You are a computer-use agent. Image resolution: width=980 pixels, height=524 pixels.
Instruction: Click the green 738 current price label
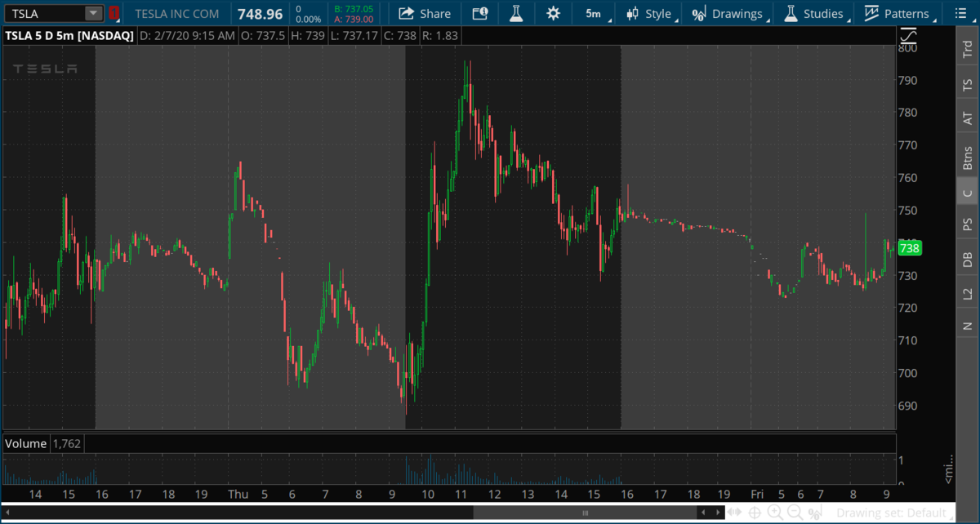[909, 249]
